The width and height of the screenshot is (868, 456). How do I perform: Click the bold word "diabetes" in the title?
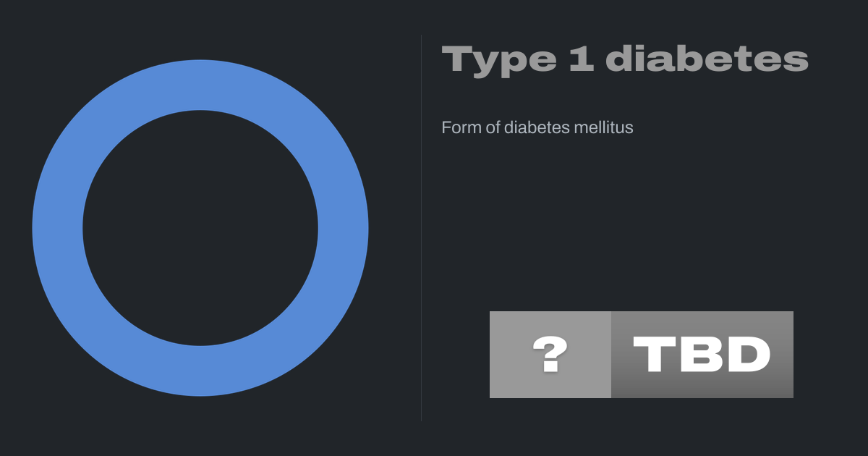[x=706, y=59]
